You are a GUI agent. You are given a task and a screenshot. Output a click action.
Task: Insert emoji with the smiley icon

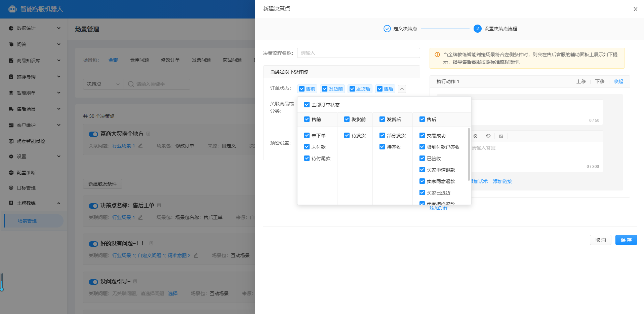476,136
